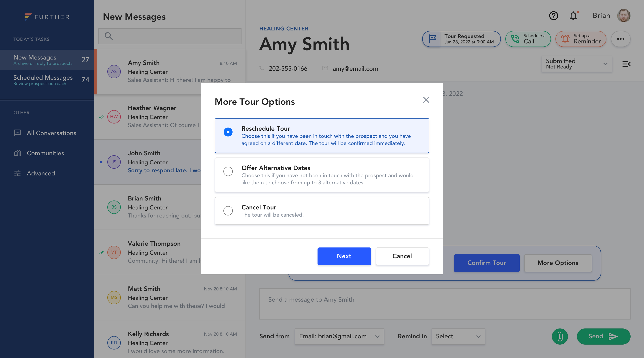The width and height of the screenshot is (644, 358).
Task: Open Brian's profile avatar
Action: tap(623, 16)
